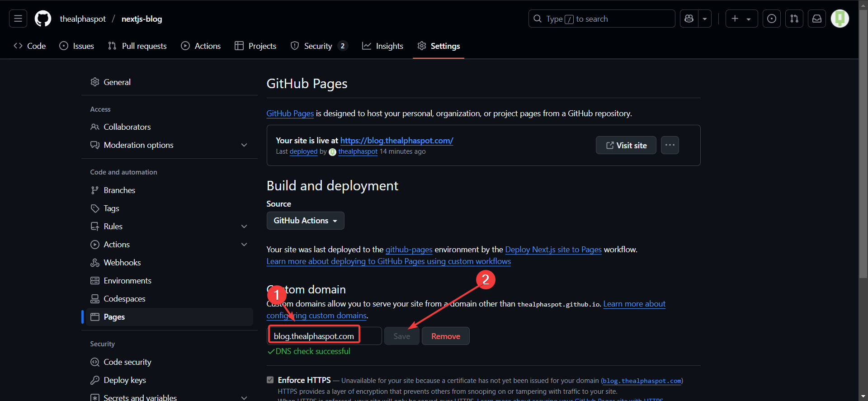Switch to the Actions repository tab
This screenshot has width=868, height=401.
click(201, 46)
